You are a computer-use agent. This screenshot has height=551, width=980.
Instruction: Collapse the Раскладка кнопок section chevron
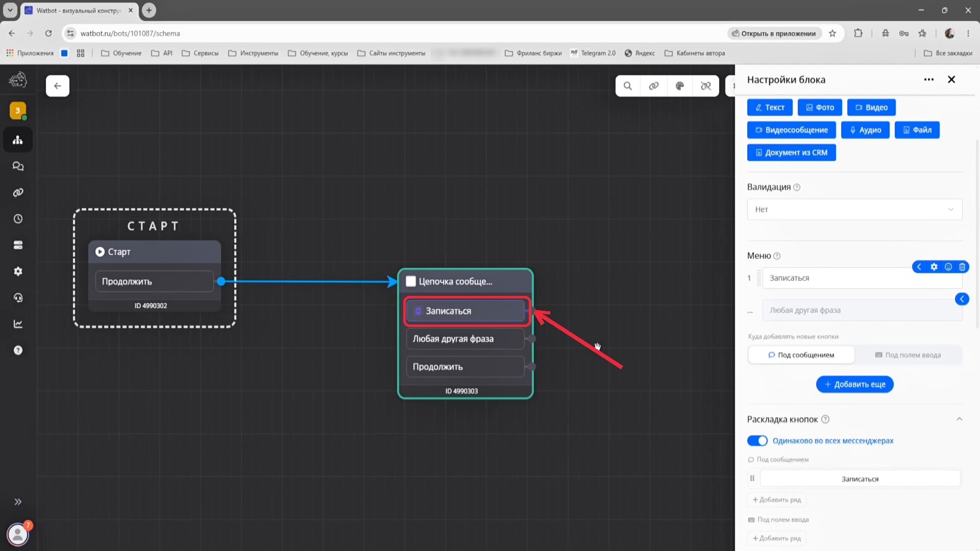click(x=959, y=419)
